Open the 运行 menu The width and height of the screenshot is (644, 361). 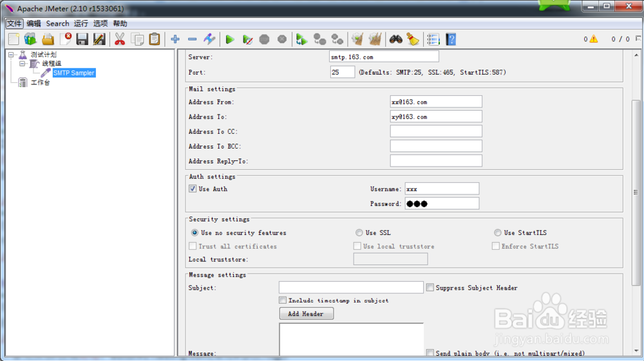click(x=81, y=23)
